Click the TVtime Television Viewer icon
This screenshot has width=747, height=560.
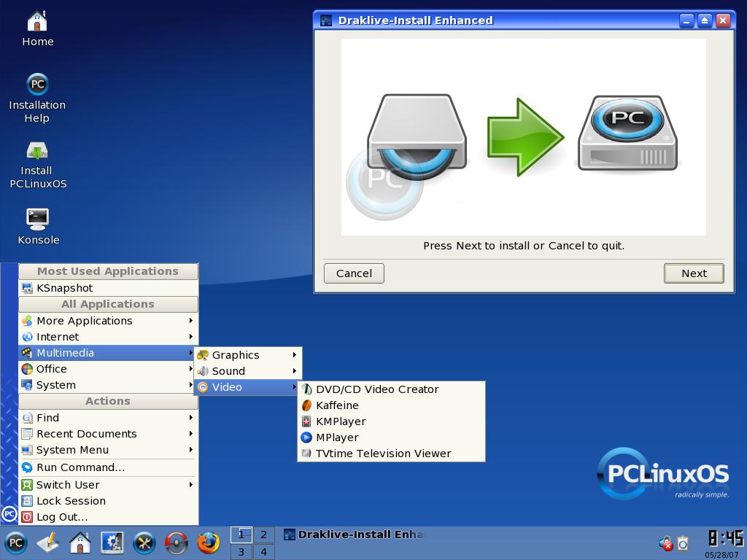[306, 454]
